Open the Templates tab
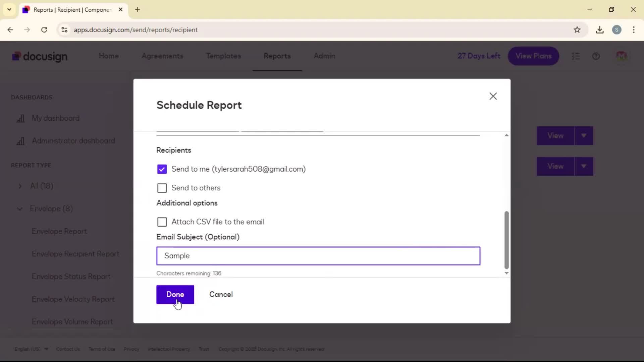 [x=223, y=56]
